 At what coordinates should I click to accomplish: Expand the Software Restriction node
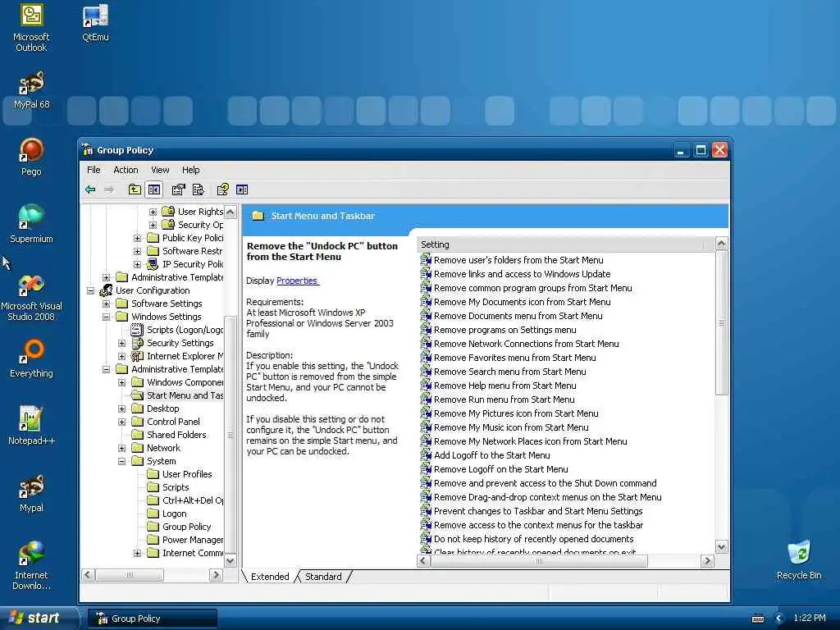(137, 251)
